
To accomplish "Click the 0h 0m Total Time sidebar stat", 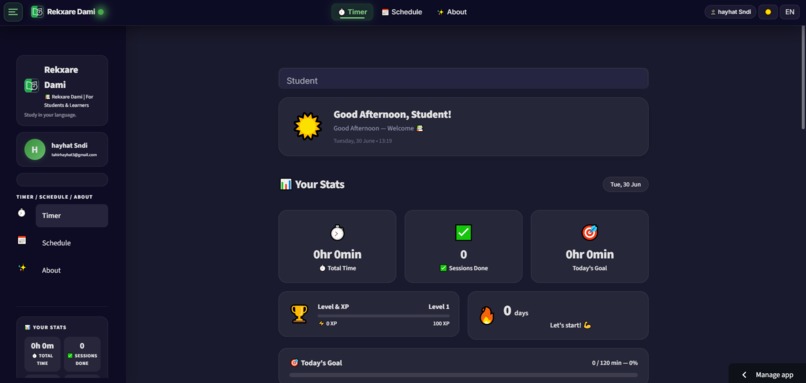I will tap(42, 354).
